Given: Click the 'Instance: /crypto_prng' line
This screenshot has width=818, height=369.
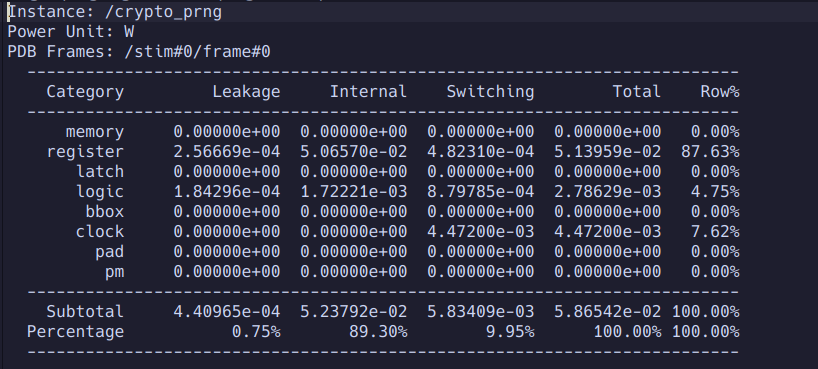Looking at the screenshot, I should (115, 12).
